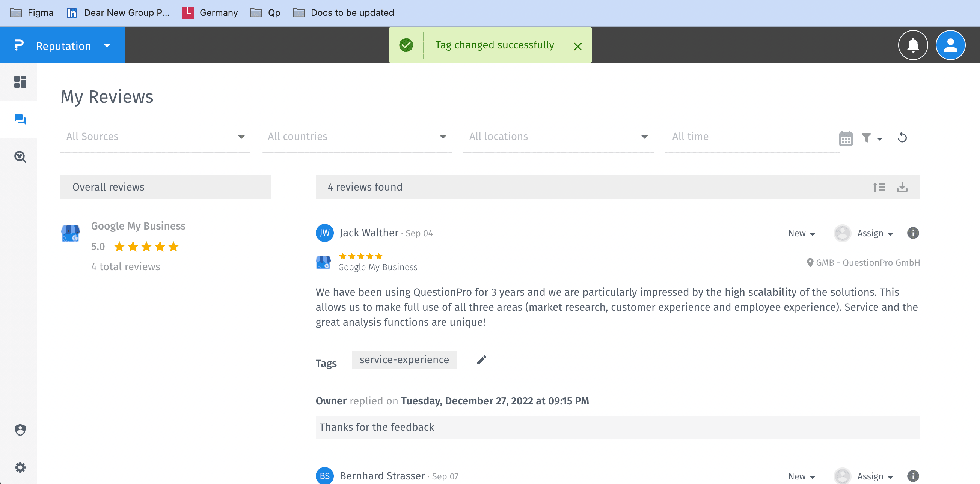Open the user profile avatar menu
This screenshot has height=484, width=980.
[x=950, y=45]
